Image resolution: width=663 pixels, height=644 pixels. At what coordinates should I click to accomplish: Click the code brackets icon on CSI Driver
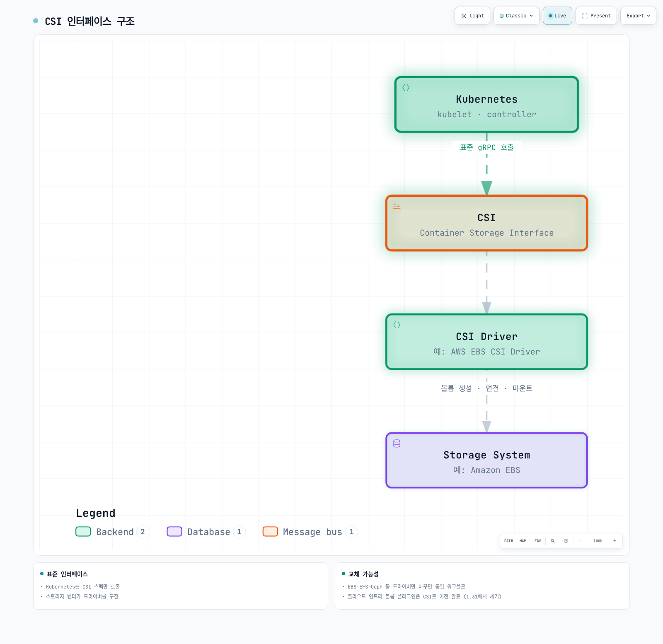pyautogui.click(x=397, y=325)
